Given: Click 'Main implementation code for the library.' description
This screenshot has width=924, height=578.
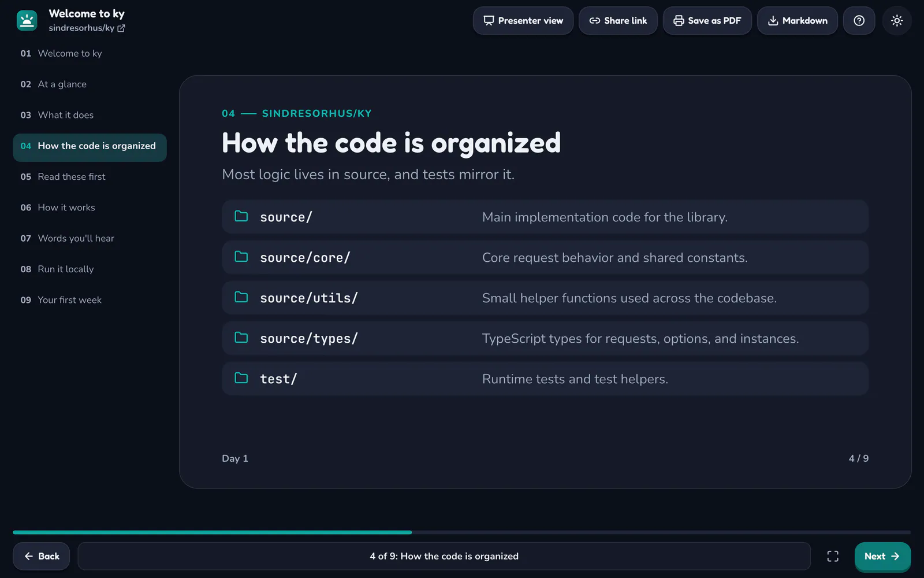Looking at the screenshot, I should (x=605, y=217).
